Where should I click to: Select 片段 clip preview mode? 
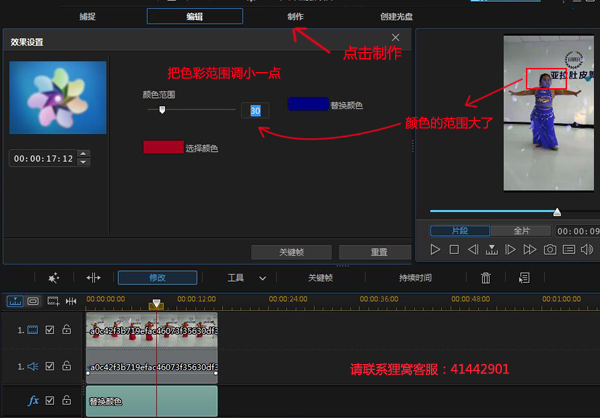[460, 231]
